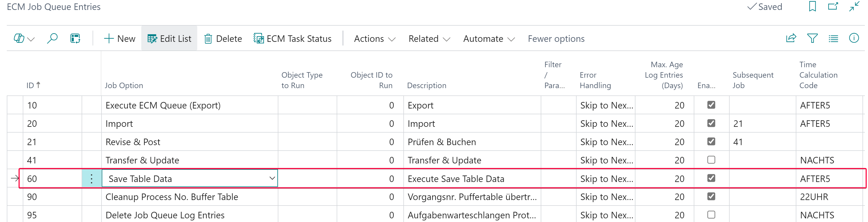This screenshot has width=868, height=222.
Task: Expand the Save Table Data dropdown
Action: pos(272,178)
